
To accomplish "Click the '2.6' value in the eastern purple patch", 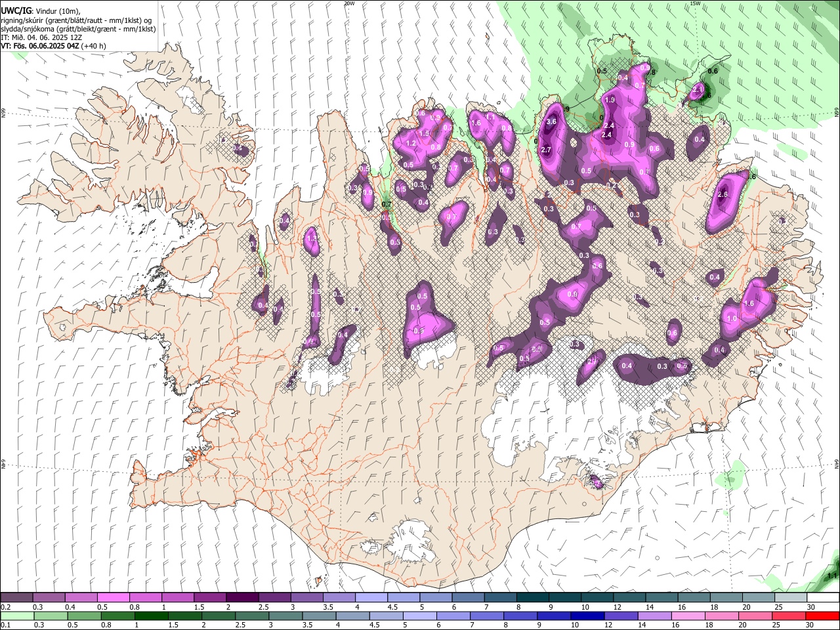I will (723, 195).
